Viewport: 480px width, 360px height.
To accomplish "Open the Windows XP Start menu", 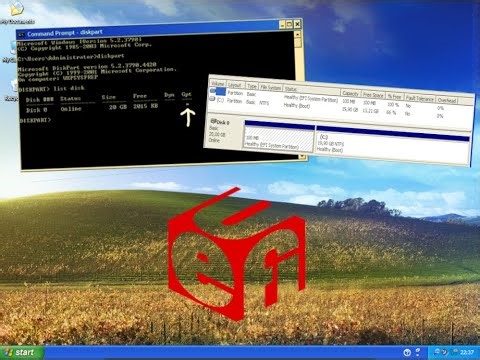I will pyautogui.click(x=22, y=352).
